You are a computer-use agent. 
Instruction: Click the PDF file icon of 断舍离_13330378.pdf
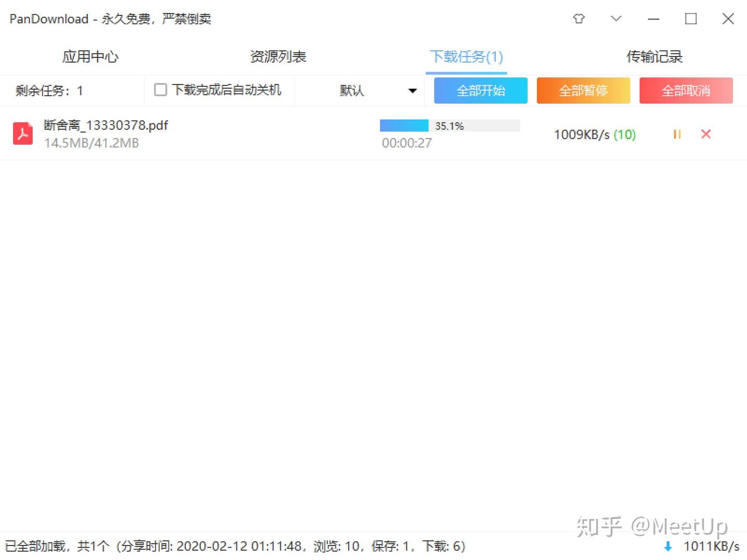(x=23, y=133)
